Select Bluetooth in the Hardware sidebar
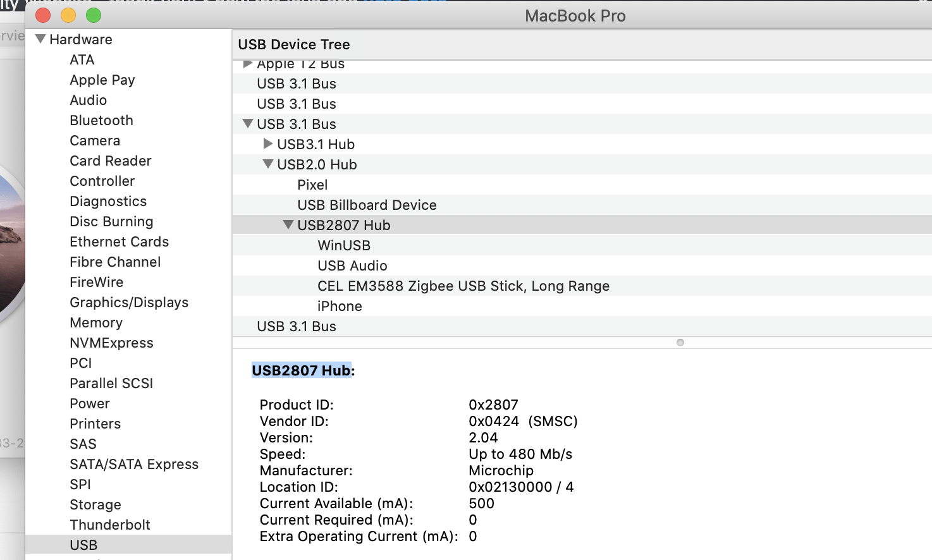Image resolution: width=932 pixels, height=560 pixels. click(101, 120)
